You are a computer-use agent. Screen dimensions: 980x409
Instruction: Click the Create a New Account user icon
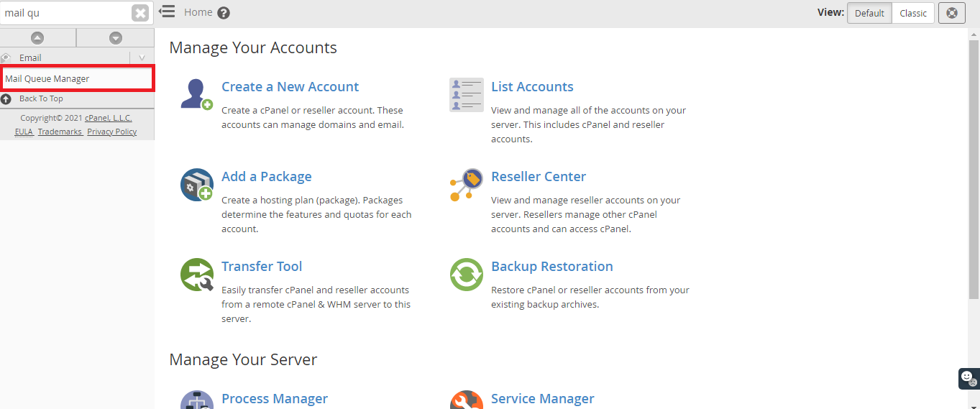196,94
